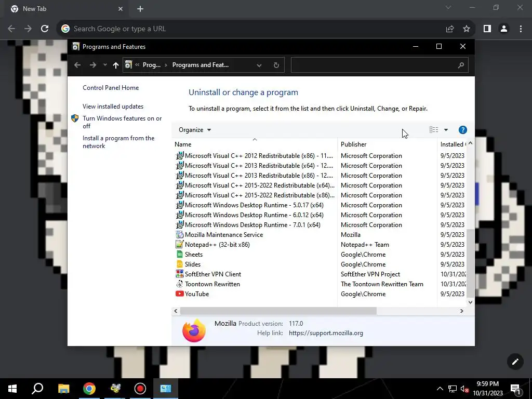Viewport: 532px width, 399px height.
Task: Click the search magnifier in Control Panel
Action: (x=461, y=65)
